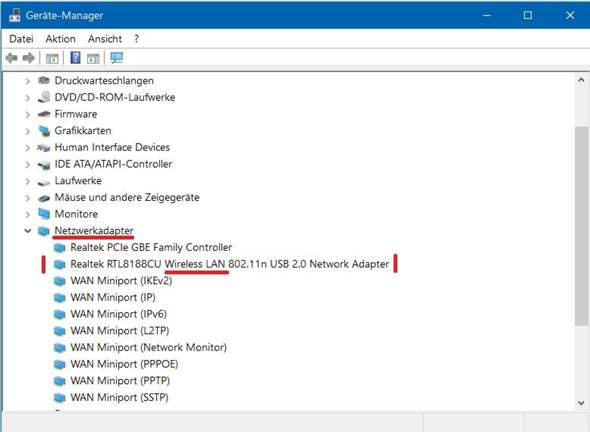Screen dimensions: 590x432
Task: Open the Ansicht menu
Action: click(x=105, y=39)
